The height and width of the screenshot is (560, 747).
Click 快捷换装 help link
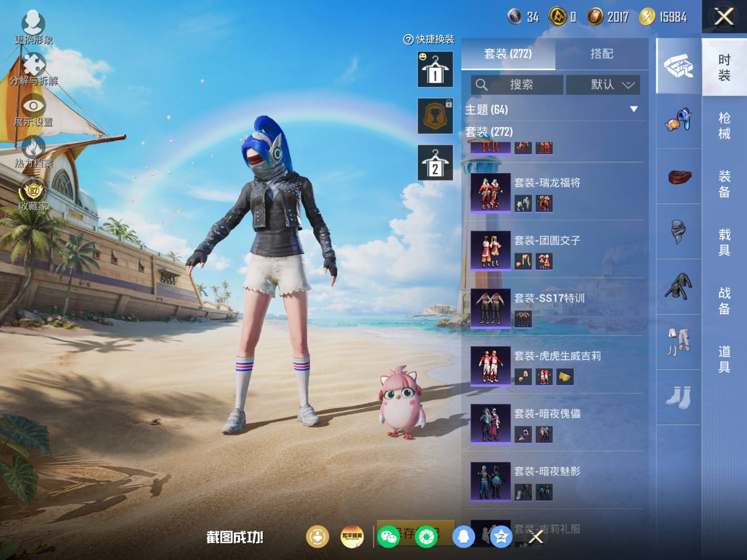pos(429,39)
